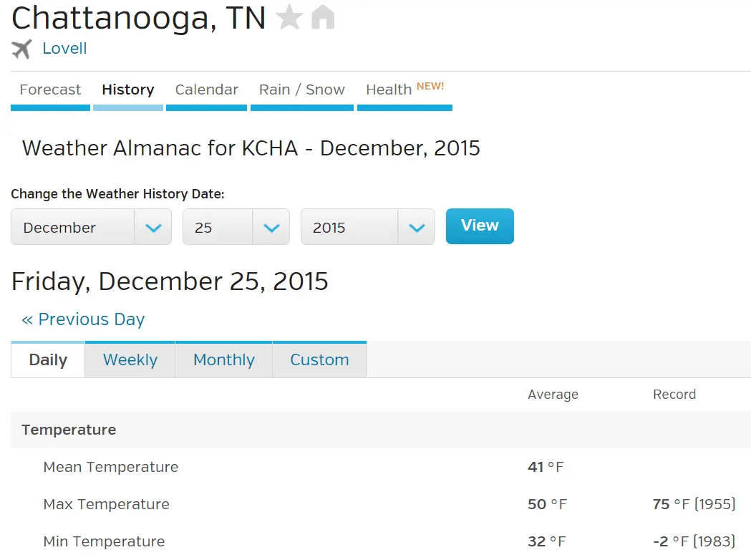Switch to the Weekly view tab
The width and height of the screenshot is (751, 560).
130,360
